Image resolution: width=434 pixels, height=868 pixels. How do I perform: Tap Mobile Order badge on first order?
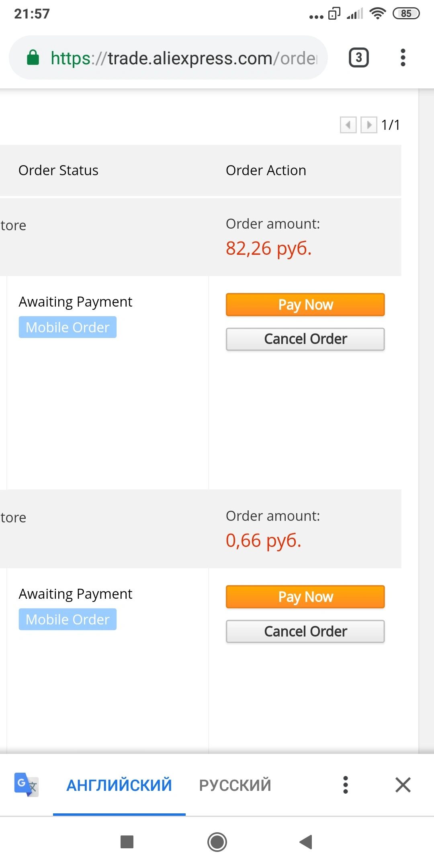68,327
